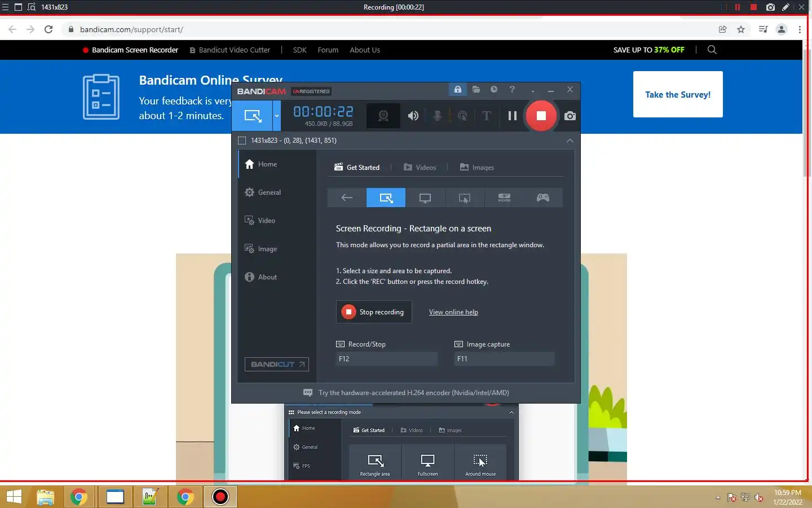Open the Forum nav link
This screenshot has height=508, width=812.
328,50
